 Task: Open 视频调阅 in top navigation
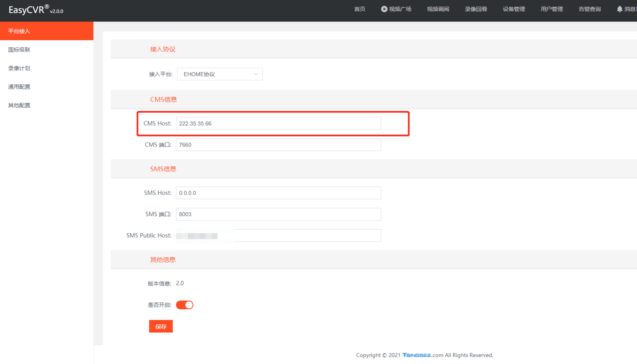[x=438, y=9]
